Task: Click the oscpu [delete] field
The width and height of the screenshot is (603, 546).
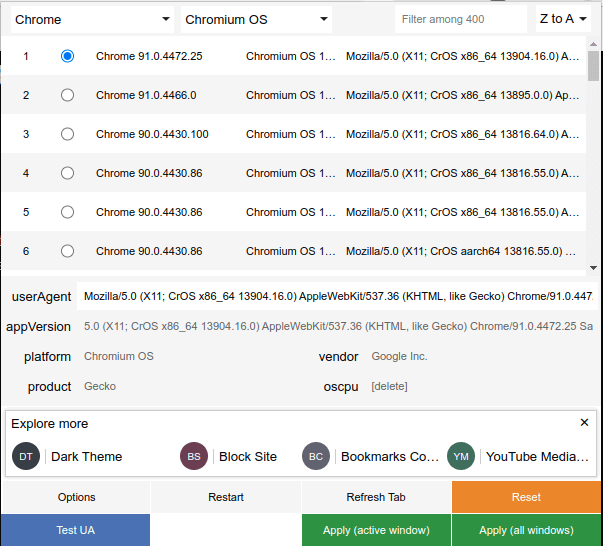Action: (x=389, y=386)
